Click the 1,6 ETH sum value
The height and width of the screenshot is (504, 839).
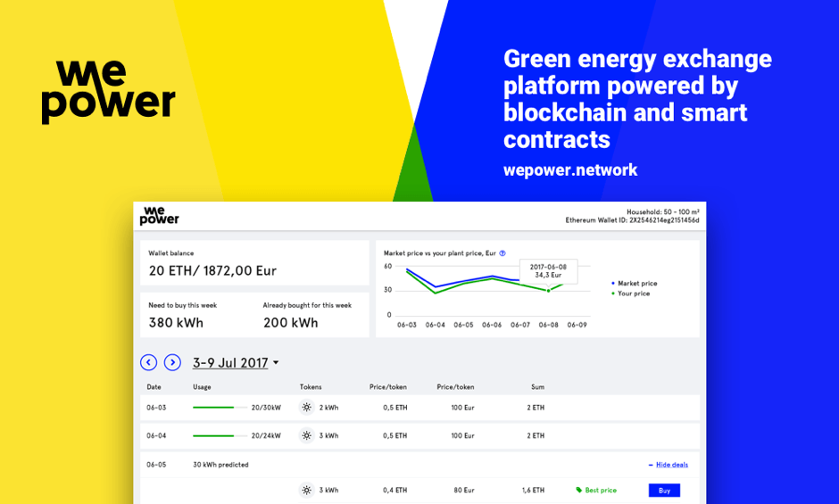(533, 490)
